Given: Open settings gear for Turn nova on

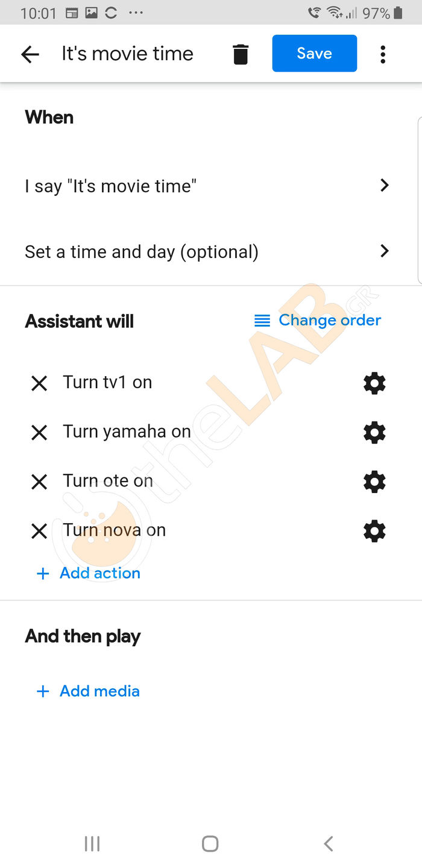Looking at the screenshot, I should click(x=374, y=531).
